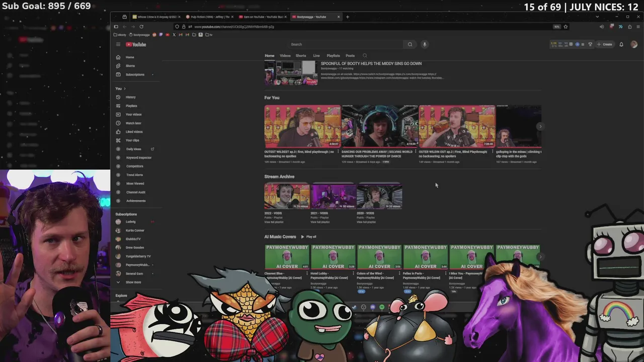Click the site security shield icon

[177, 27]
